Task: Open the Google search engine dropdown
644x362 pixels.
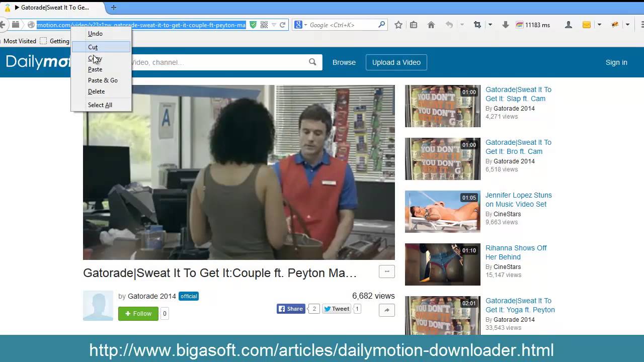Action: point(305,25)
